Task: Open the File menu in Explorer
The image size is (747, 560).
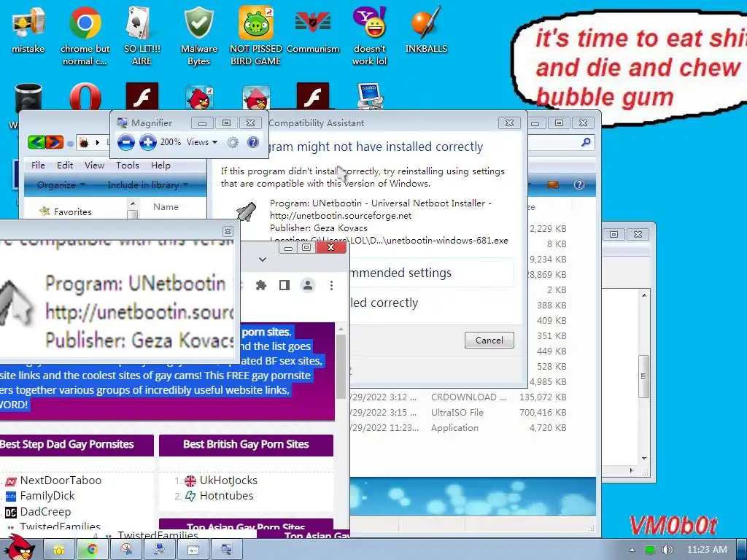Action: pos(38,166)
